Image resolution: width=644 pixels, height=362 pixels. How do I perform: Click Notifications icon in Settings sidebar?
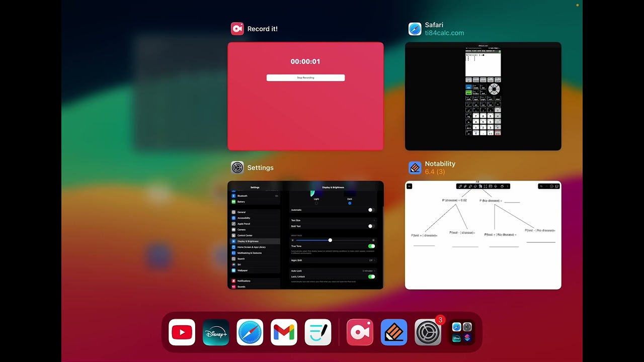click(x=233, y=281)
